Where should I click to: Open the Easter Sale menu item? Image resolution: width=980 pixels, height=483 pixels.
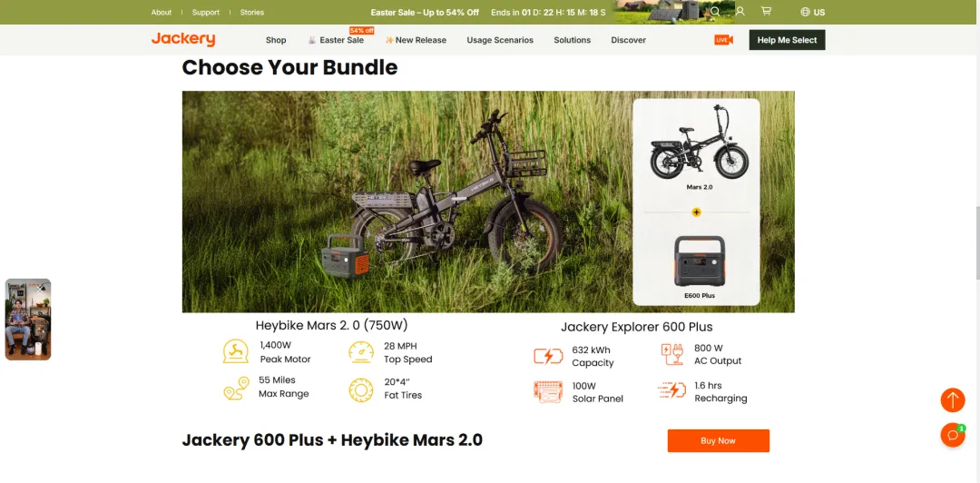pyautogui.click(x=336, y=40)
